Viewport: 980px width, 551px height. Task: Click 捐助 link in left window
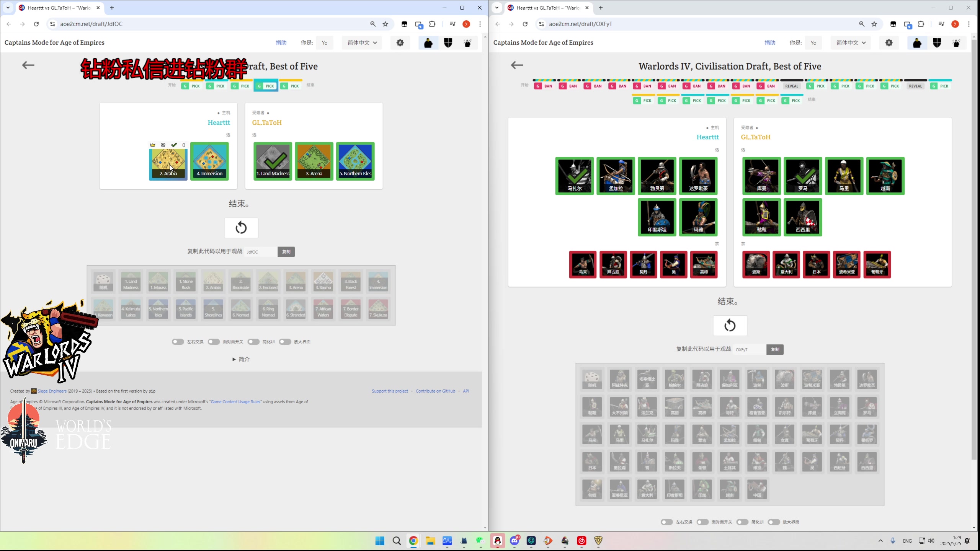tap(281, 43)
